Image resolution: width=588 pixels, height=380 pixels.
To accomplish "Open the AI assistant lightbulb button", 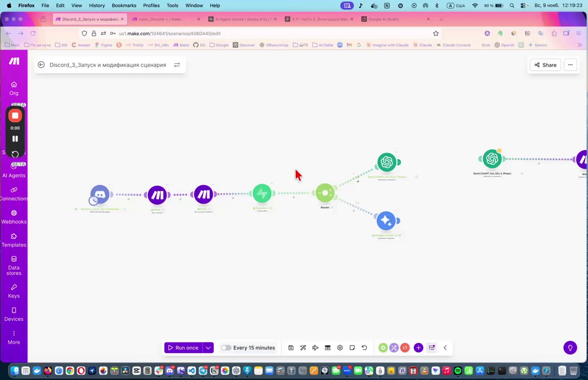I will (x=570, y=347).
